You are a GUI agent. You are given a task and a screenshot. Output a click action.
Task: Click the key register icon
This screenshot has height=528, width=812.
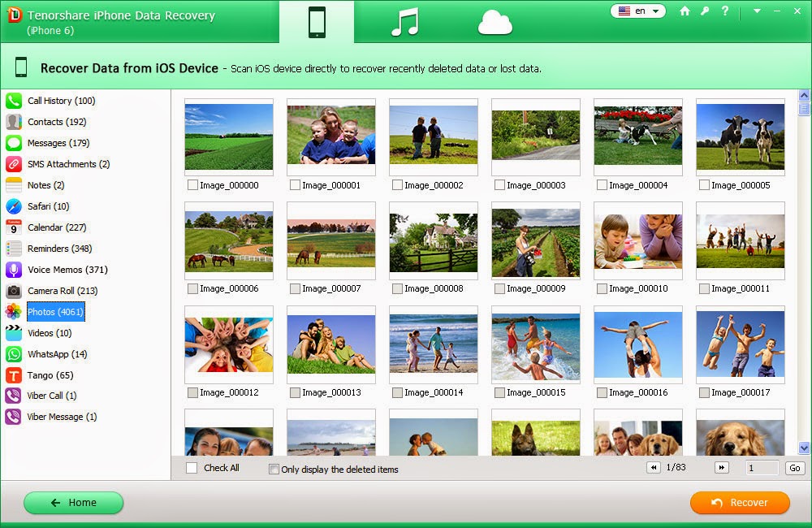click(705, 11)
